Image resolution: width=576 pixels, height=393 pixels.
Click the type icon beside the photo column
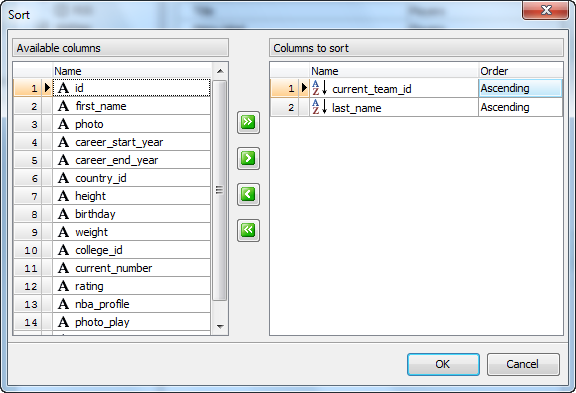pyautogui.click(x=64, y=124)
